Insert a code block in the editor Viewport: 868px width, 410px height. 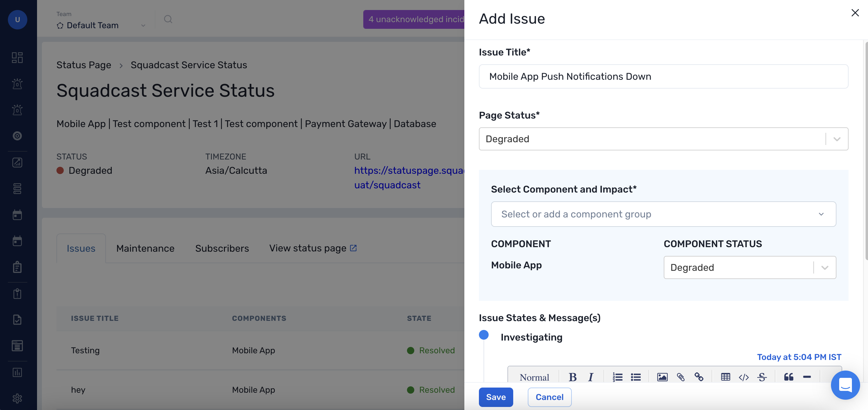click(x=744, y=377)
